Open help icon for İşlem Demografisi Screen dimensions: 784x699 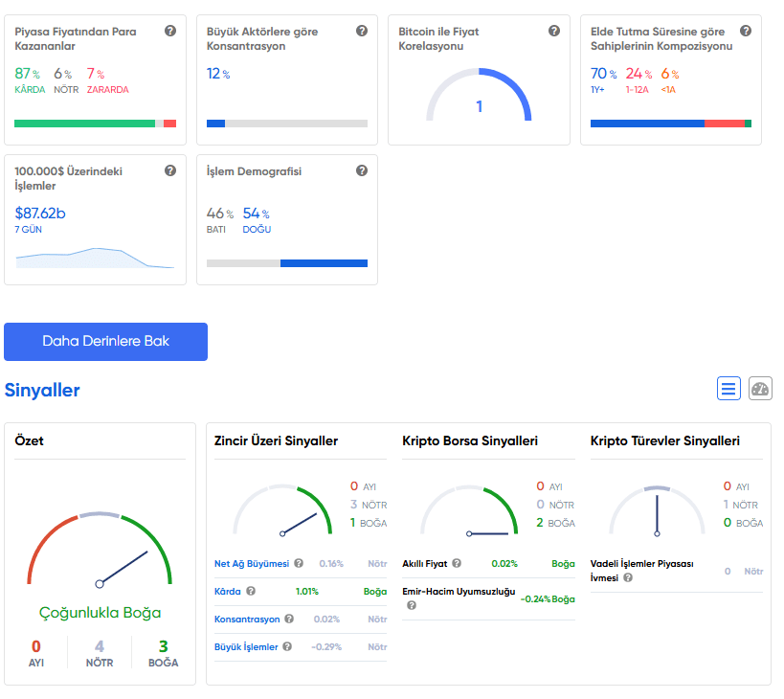click(x=362, y=170)
